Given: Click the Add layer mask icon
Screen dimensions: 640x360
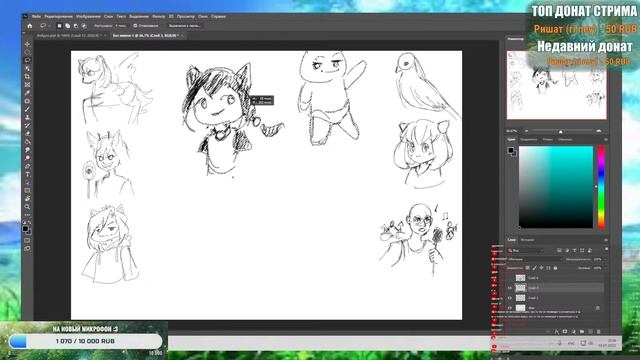Looking at the screenshot, I should point(565,331).
